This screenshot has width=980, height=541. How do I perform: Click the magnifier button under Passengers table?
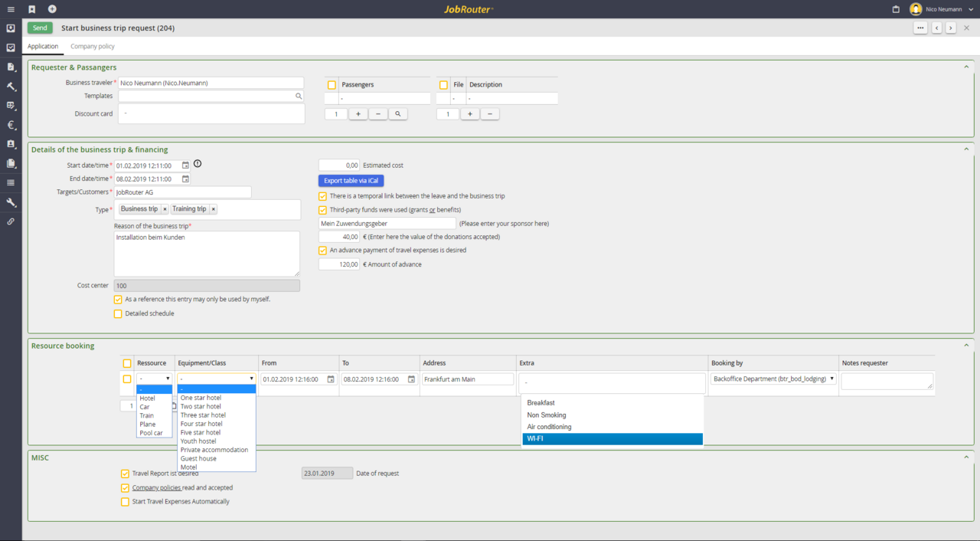[x=397, y=114]
